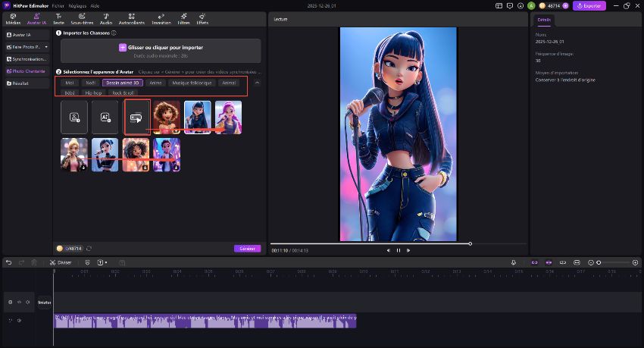The height and width of the screenshot is (348, 644).
Task: Click the Diviser scissors tool
Action: pos(54,262)
